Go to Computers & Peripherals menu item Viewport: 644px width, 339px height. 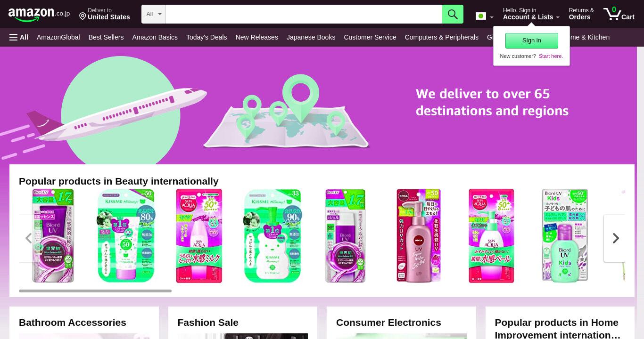coord(442,37)
